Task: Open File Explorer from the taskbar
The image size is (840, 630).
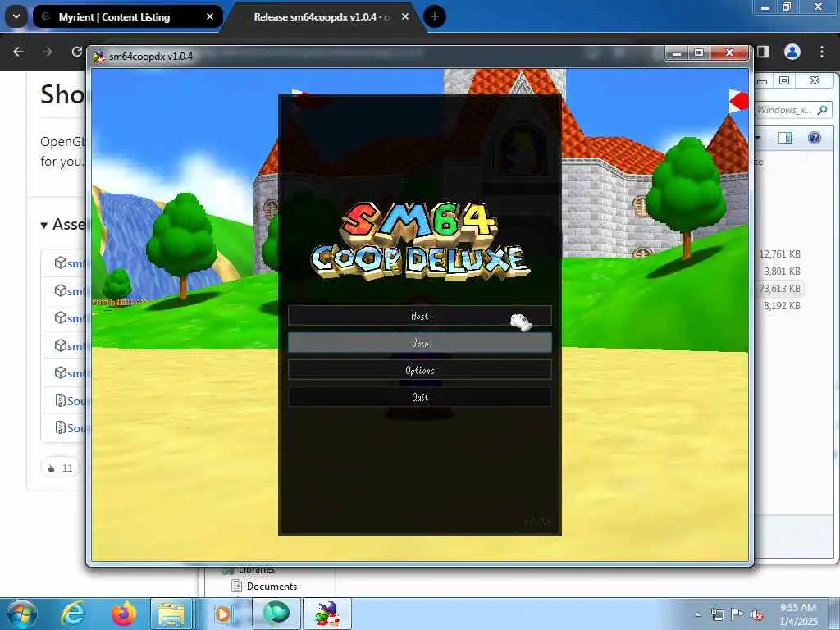Action: point(171,614)
